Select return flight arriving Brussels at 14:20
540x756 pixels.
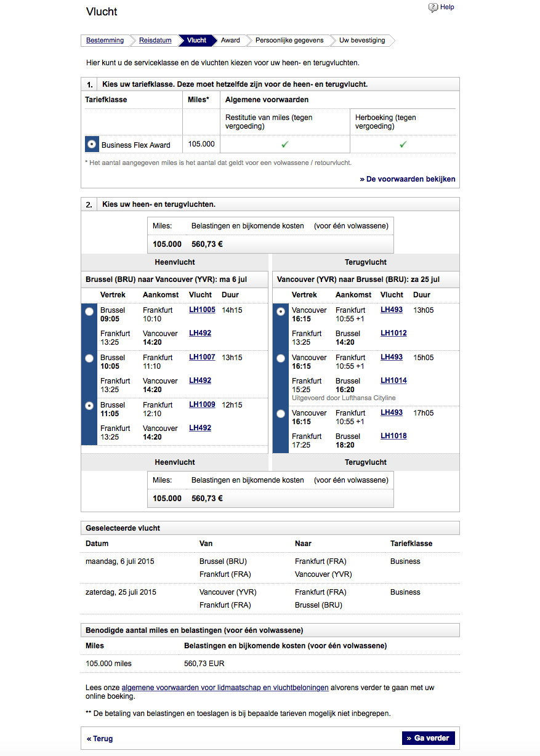pyautogui.click(x=281, y=312)
